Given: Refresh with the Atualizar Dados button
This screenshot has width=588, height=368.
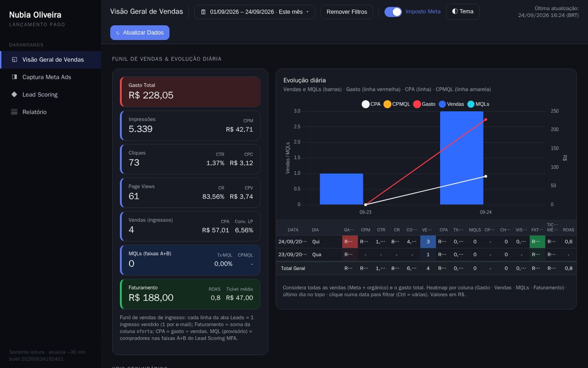Looking at the screenshot, I should click(x=140, y=33).
